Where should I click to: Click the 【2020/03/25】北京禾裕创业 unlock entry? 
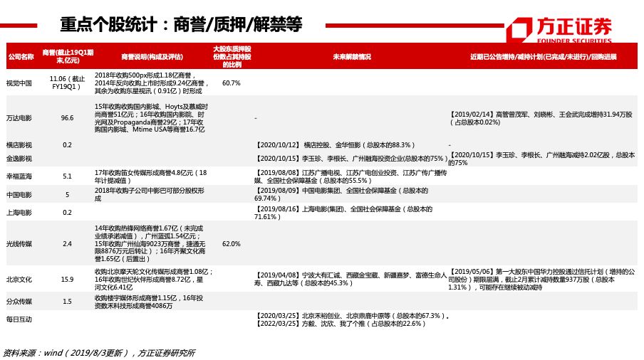coord(352,316)
